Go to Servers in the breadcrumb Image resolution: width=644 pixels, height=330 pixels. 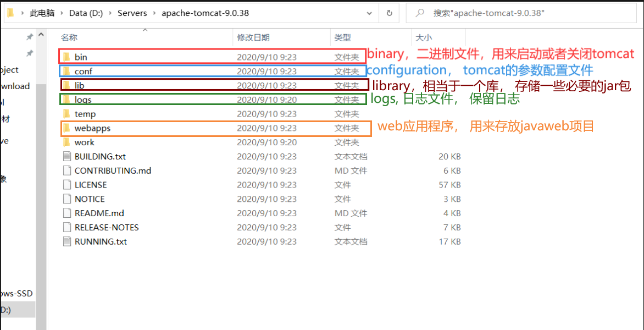pyautogui.click(x=132, y=13)
